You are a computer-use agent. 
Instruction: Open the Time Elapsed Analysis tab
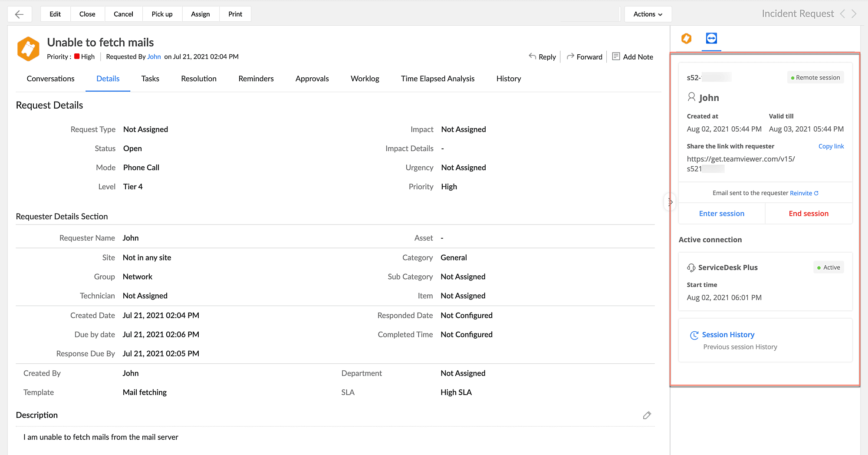pyautogui.click(x=437, y=79)
